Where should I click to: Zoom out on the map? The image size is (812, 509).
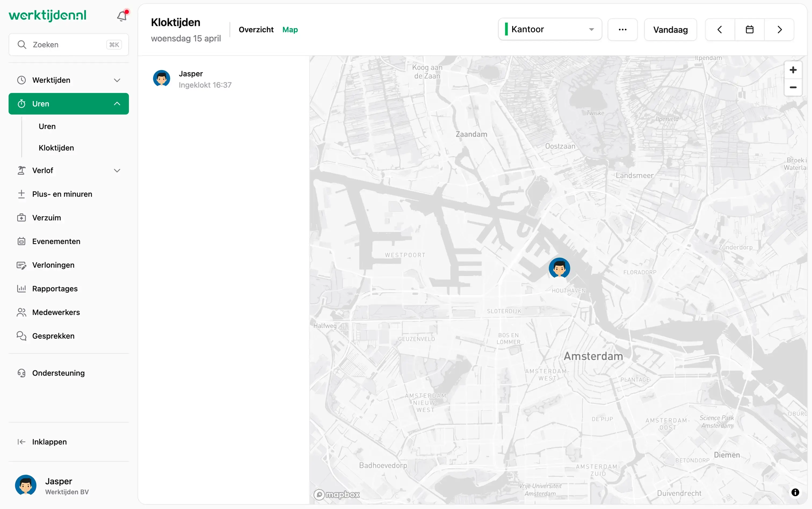[x=793, y=87]
